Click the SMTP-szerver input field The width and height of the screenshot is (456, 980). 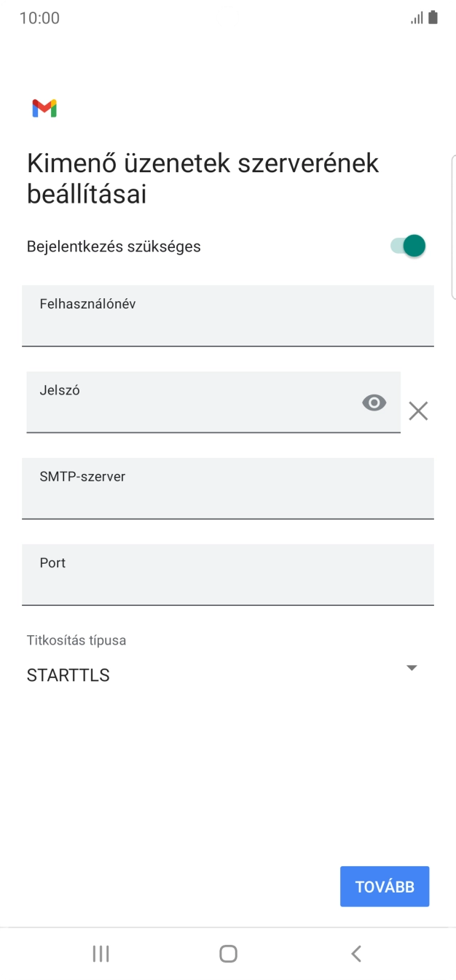(228, 489)
